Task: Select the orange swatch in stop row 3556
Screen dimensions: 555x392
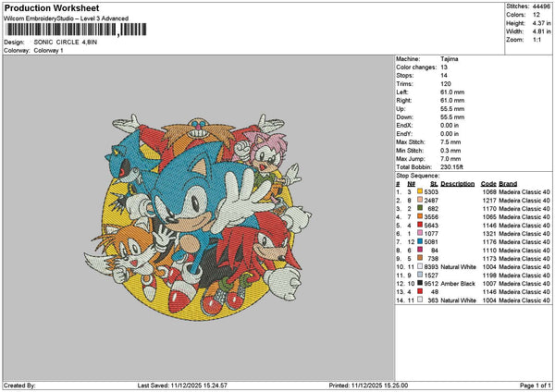Action: [420, 216]
